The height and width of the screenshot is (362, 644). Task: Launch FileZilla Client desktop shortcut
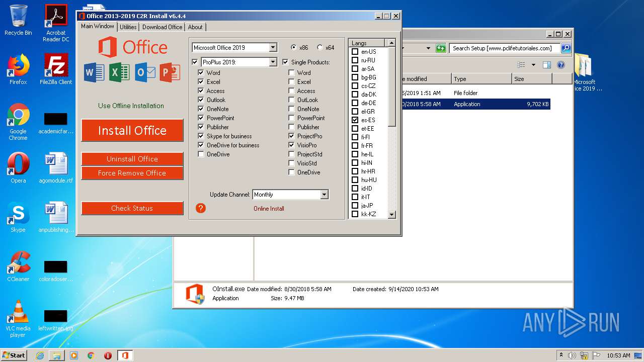tap(56, 69)
